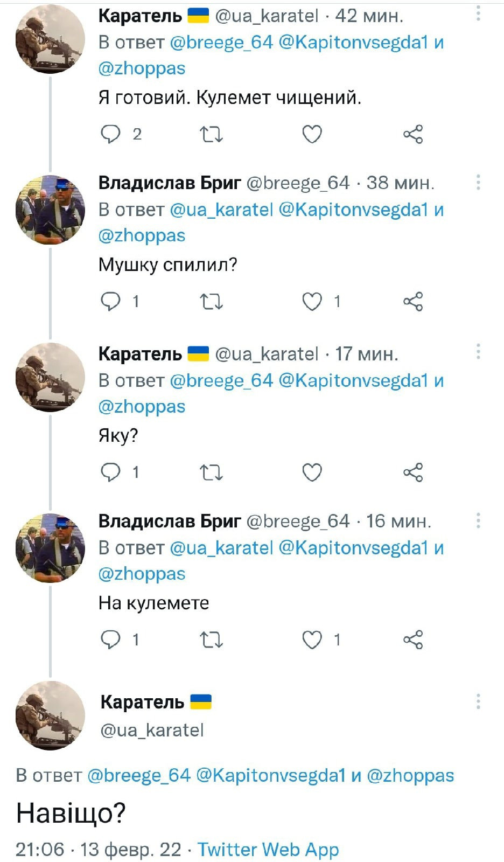
Task: Reply to the "Я готовий. Кулемет чищений." tweet
Action: tap(110, 134)
